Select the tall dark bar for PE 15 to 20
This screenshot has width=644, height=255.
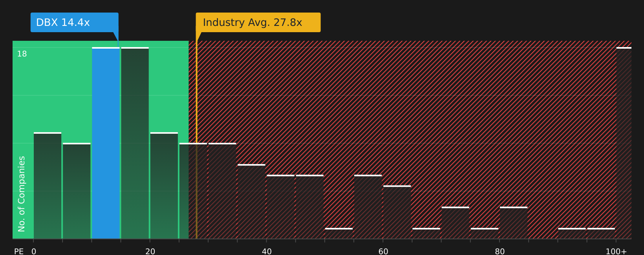[x=135, y=143]
